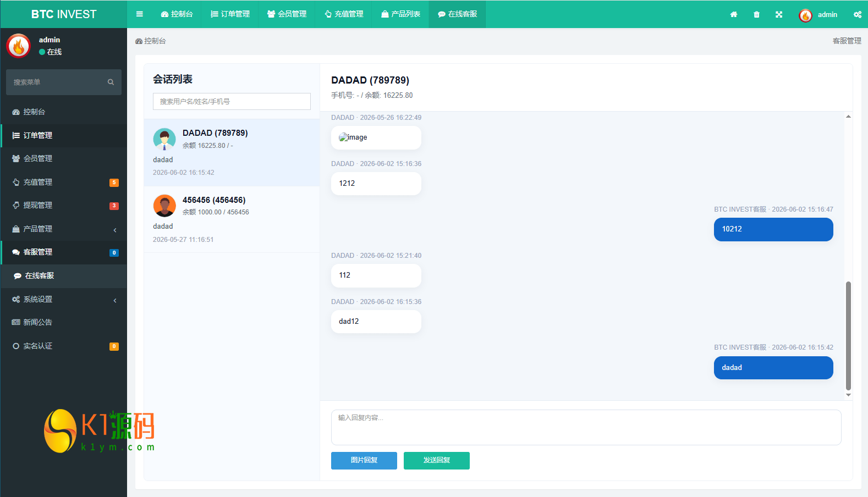Image resolution: width=868 pixels, height=497 pixels.
Task: Click the conversation search input field
Action: coord(232,101)
